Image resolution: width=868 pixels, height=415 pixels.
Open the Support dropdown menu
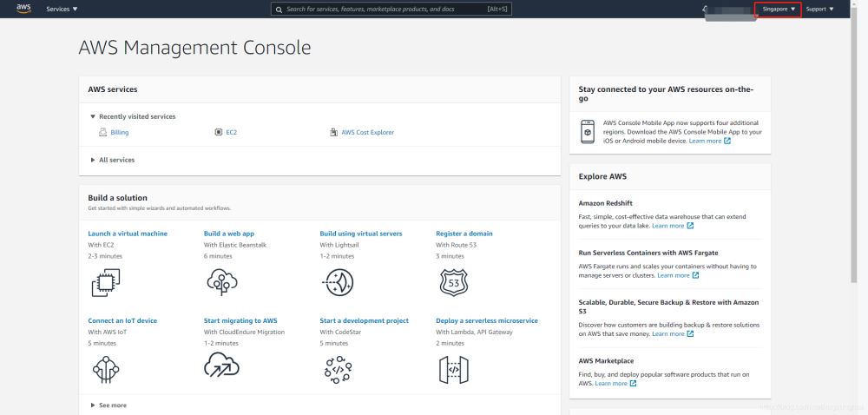(819, 9)
